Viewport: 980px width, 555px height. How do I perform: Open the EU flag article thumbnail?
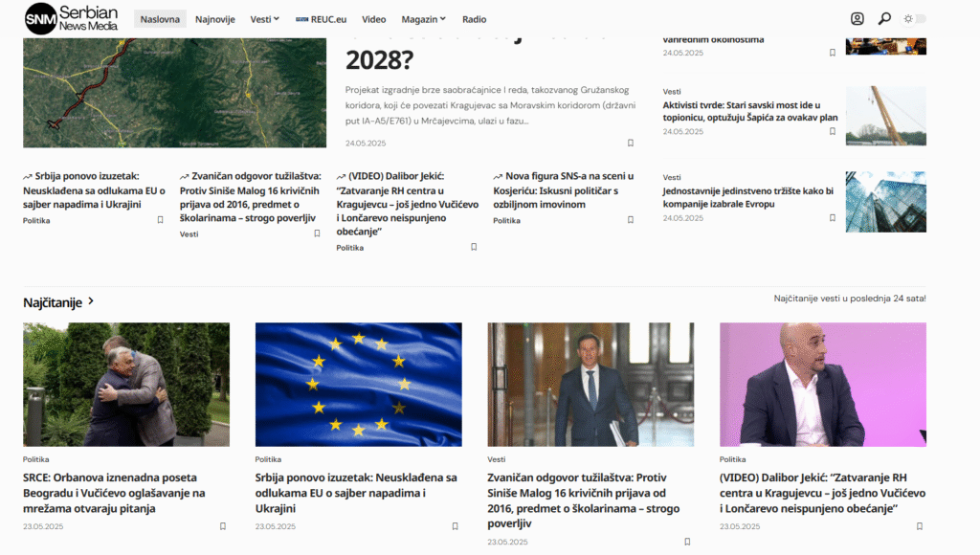[x=359, y=385]
